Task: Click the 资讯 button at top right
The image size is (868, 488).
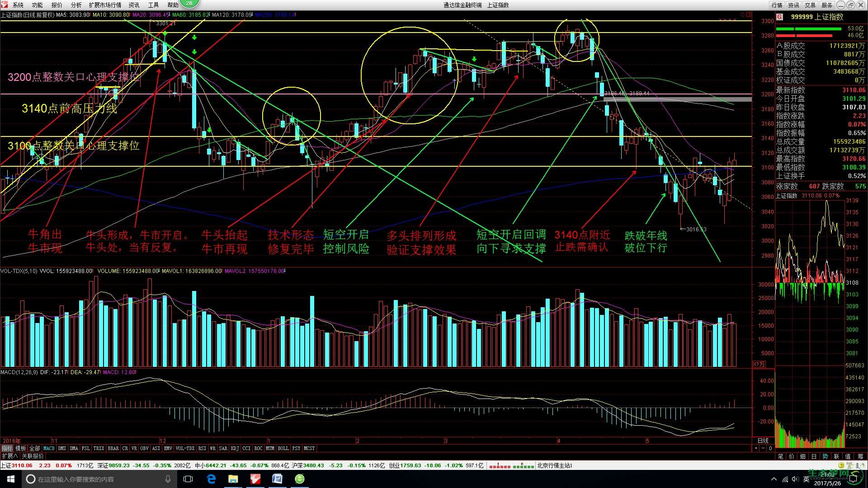Action: [794, 5]
